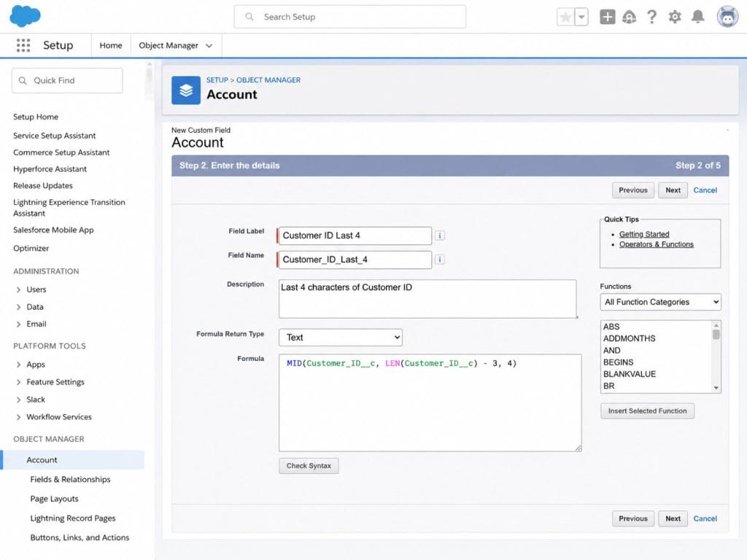747x560 pixels.
Task: Open Release Updates
Action: (43, 186)
